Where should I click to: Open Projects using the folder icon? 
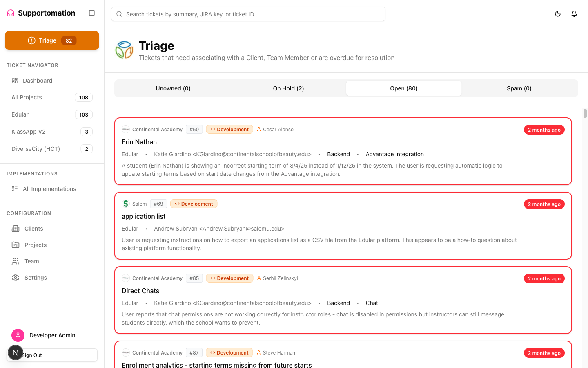pos(15,245)
